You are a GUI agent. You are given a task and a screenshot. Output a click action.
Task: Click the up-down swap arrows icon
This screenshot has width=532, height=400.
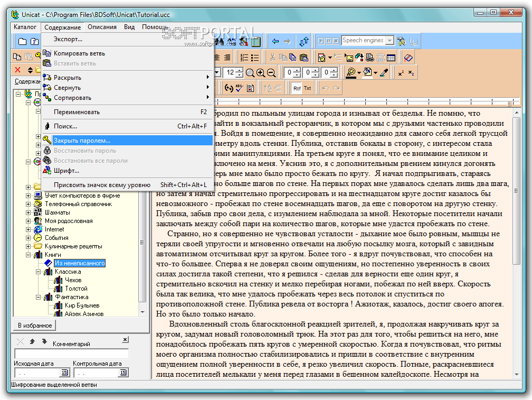(304, 41)
